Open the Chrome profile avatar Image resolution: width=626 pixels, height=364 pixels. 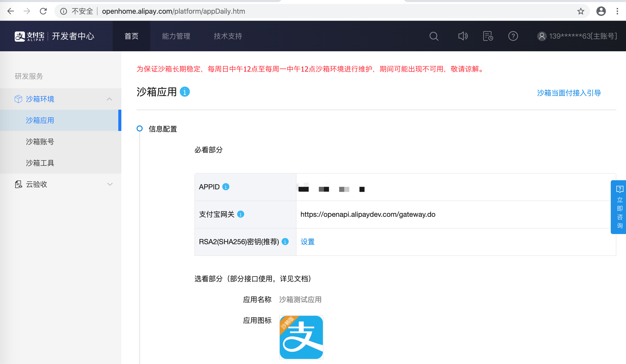(601, 11)
